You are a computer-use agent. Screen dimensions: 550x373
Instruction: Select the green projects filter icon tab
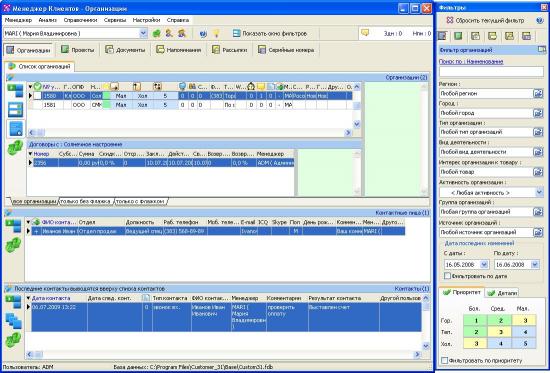[x=458, y=36]
